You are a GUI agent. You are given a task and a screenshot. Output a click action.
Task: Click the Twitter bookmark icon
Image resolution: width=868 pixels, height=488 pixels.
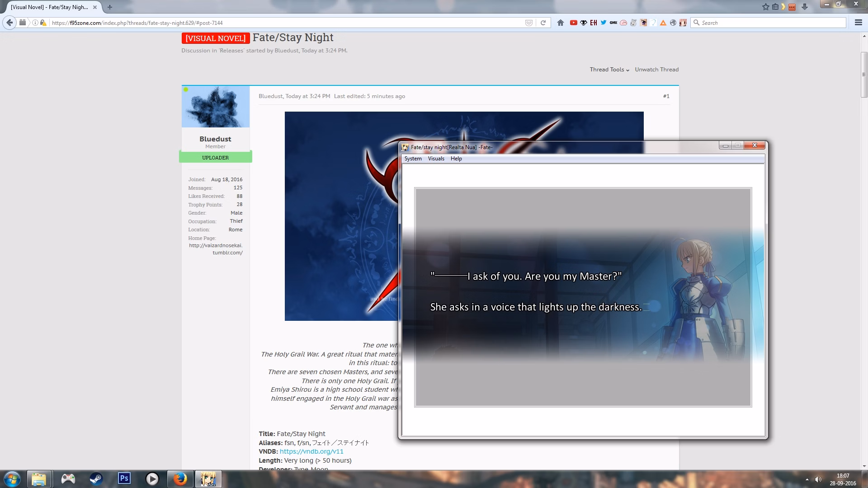coord(603,23)
